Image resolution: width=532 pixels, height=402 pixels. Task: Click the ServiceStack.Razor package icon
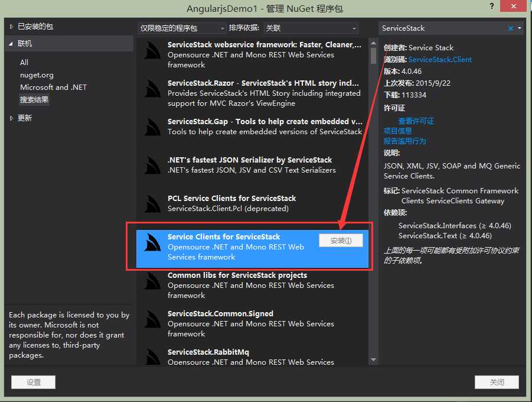(152, 89)
